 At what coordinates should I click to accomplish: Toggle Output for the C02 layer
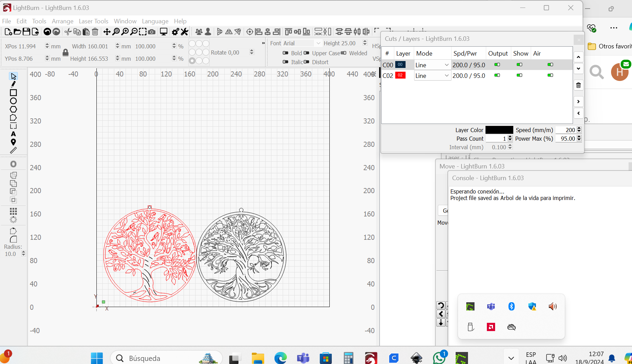pos(497,75)
